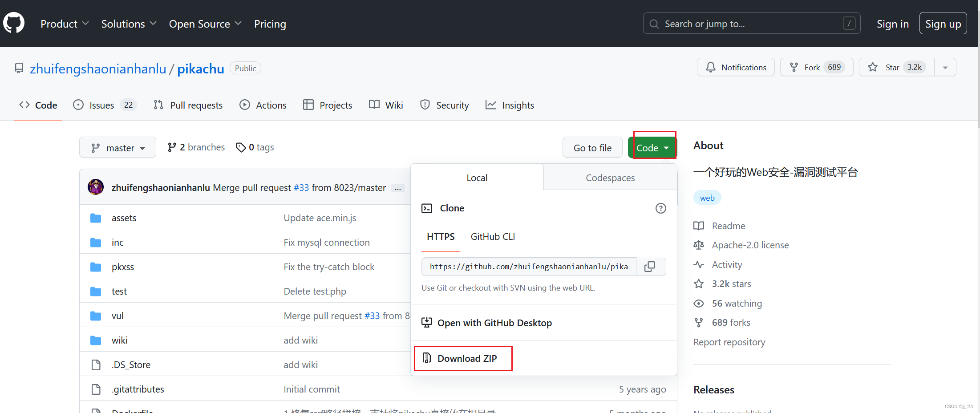Viewport: 980px width, 413px height.
Task: Click the Go to file button
Action: click(x=592, y=148)
